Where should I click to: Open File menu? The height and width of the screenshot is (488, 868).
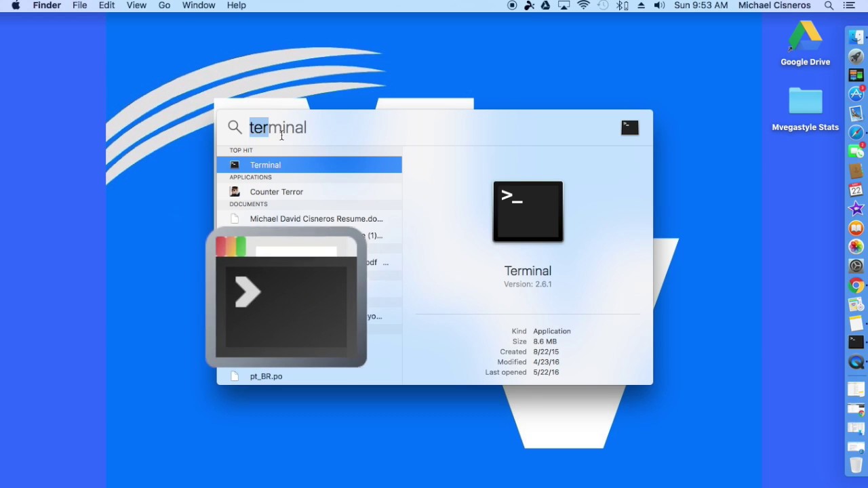[x=79, y=5]
